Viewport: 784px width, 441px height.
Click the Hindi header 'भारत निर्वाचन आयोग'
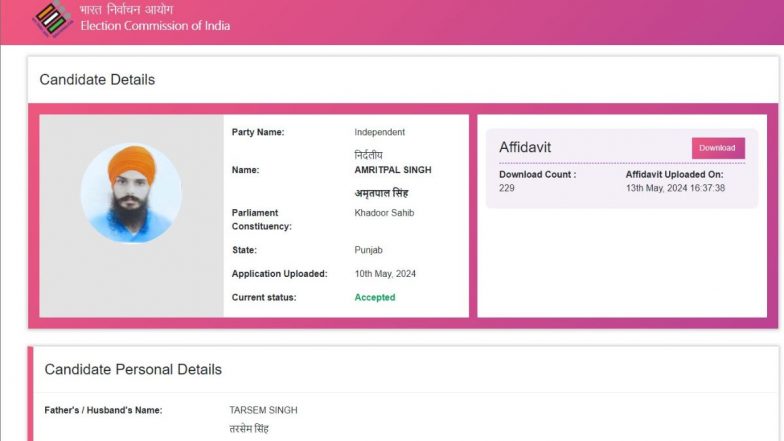click(126, 9)
